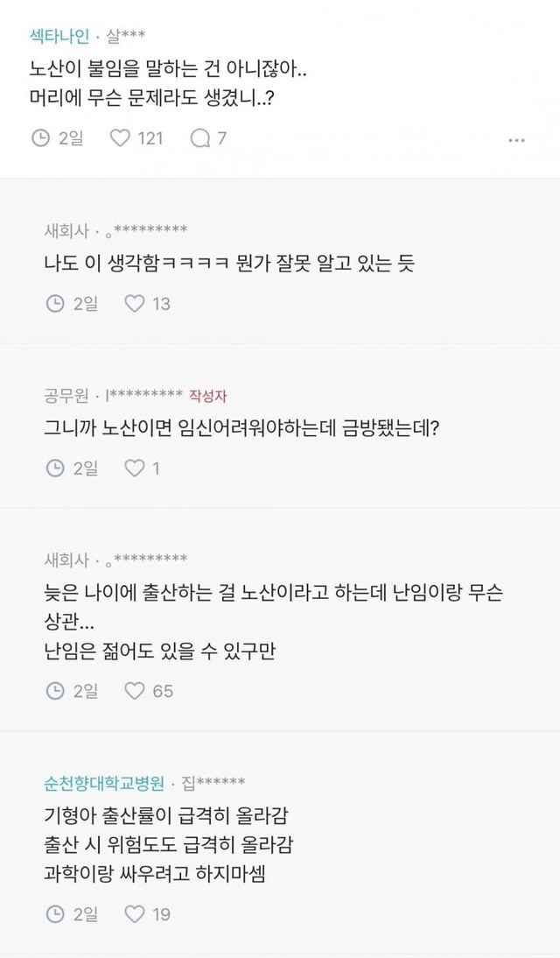560x958 pixels.
Task: Like the 섹타나인 comment with 121 likes
Action: pyautogui.click(x=119, y=138)
